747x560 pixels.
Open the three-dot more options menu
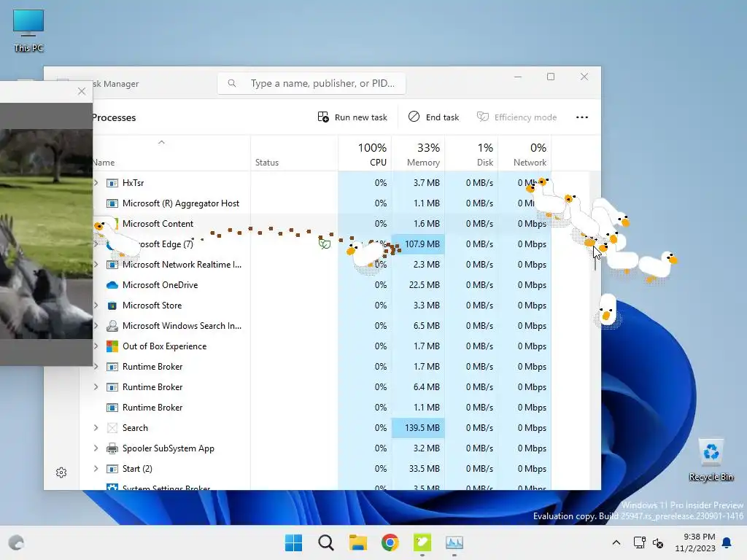[581, 117]
